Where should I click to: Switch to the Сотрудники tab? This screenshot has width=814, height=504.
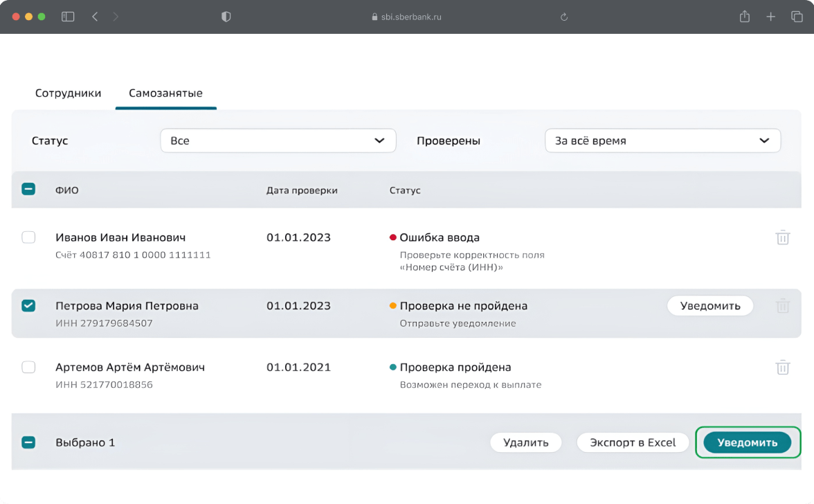tap(68, 93)
